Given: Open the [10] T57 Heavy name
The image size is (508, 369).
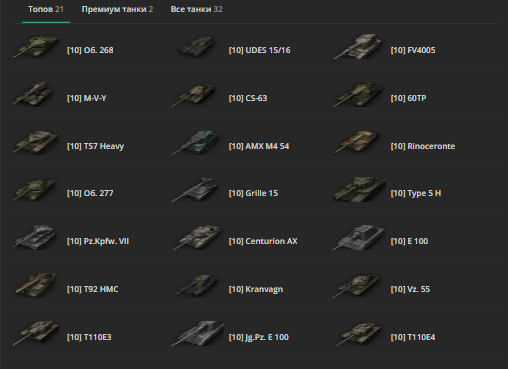Looking at the screenshot, I should pyautogui.click(x=95, y=146).
